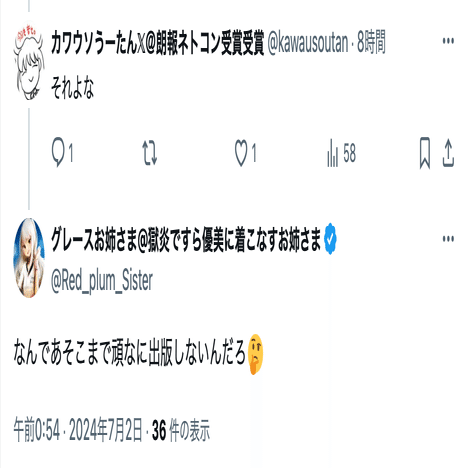Click the thinking face emoji
The image size is (468, 468).
tap(256, 354)
